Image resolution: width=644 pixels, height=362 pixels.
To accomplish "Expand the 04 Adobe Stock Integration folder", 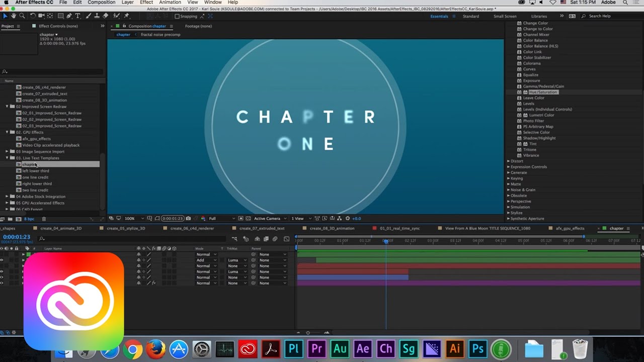I will (x=7, y=197).
